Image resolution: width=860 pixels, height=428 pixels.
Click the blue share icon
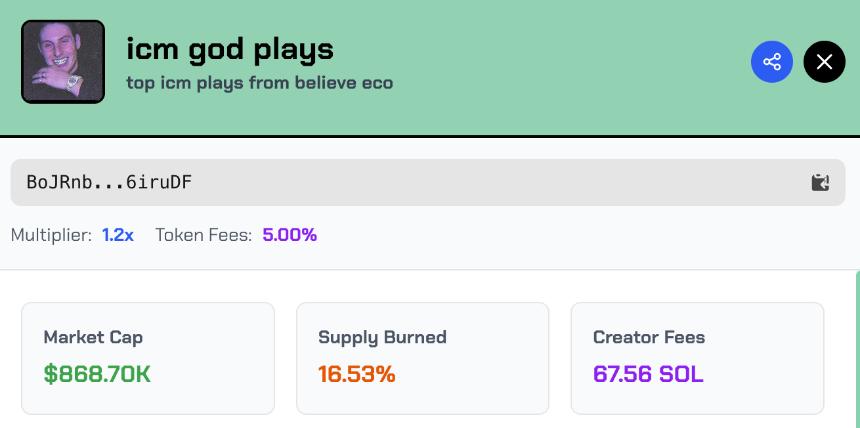(x=772, y=62)
